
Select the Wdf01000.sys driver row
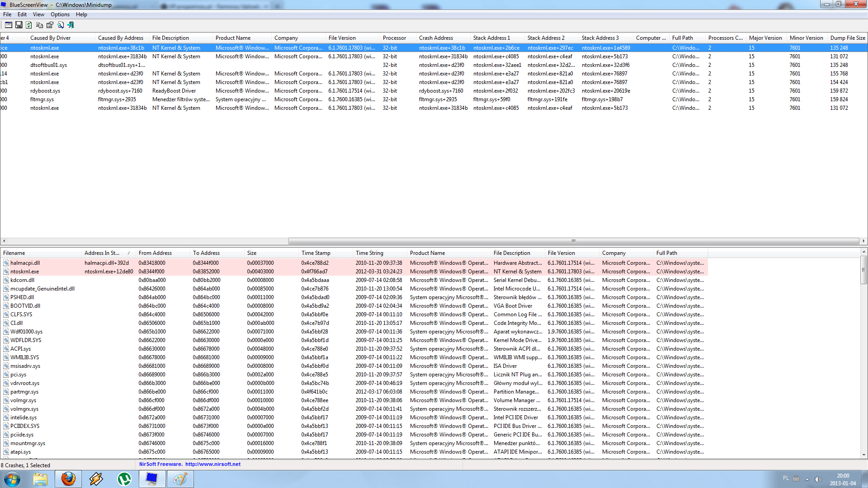click(354, 332)
